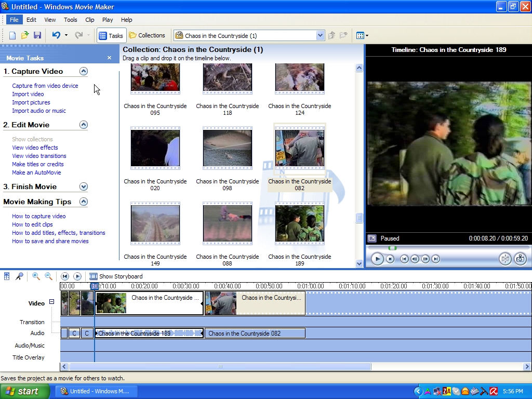Select the Chaos in the Countryside 149 clip thumbnail

[x=155, y=224]
